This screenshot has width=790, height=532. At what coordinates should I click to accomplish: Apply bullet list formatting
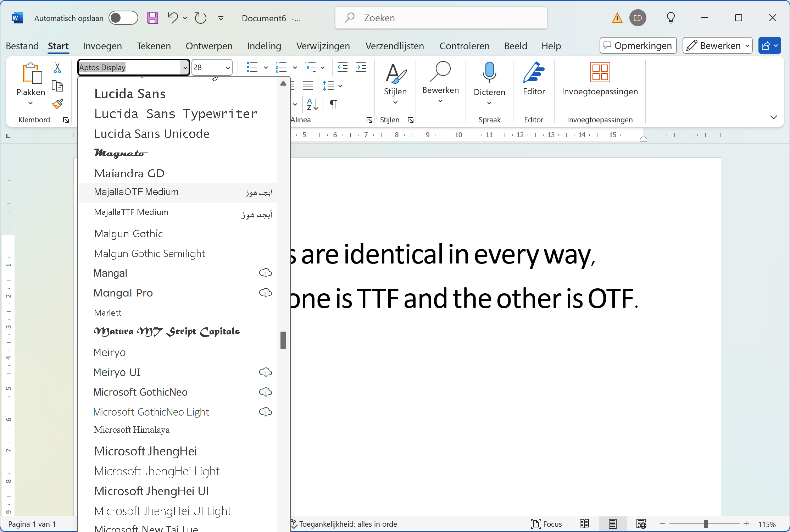[252, 67]
